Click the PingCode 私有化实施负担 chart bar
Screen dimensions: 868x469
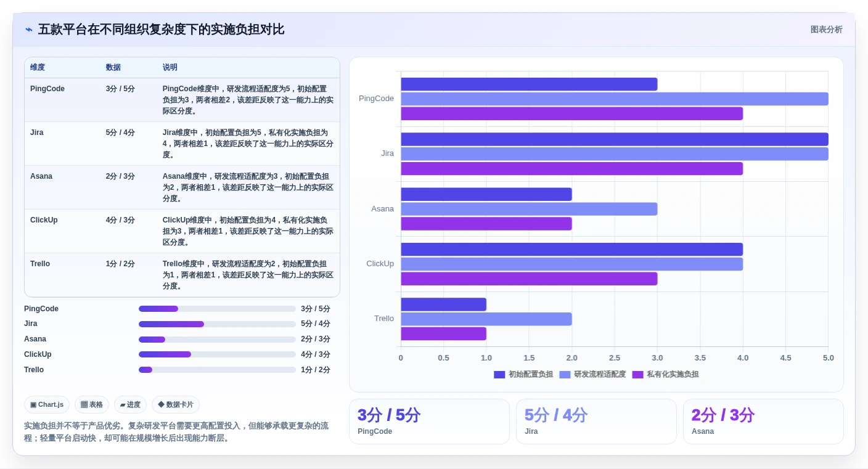[x=571, y=113]
